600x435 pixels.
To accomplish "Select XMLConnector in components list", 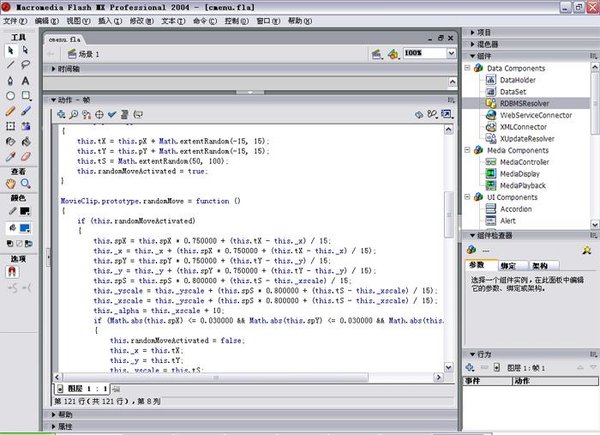I will click(x=524, y=127).
